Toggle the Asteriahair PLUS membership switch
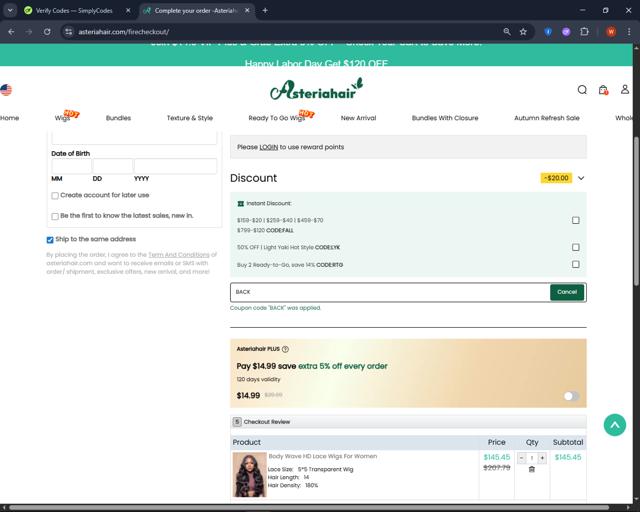The width and height of the screenshot is (640, 512). 571,396
